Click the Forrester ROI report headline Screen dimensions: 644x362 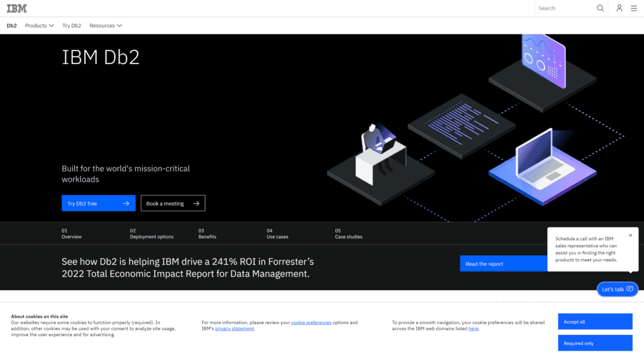click(x=187, y=268)
